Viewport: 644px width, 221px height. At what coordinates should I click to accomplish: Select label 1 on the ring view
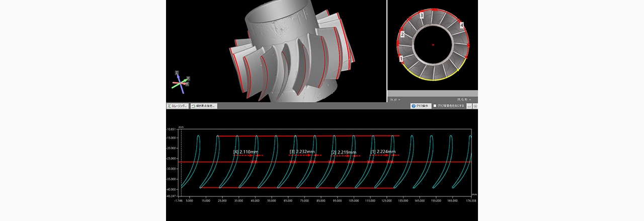pos(401,59)
